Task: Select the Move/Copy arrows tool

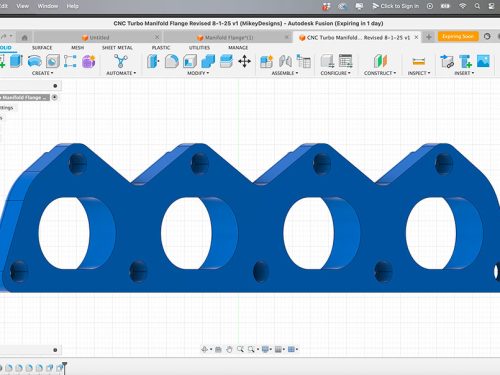Action: pyautogui.click(x=244, y=61)
